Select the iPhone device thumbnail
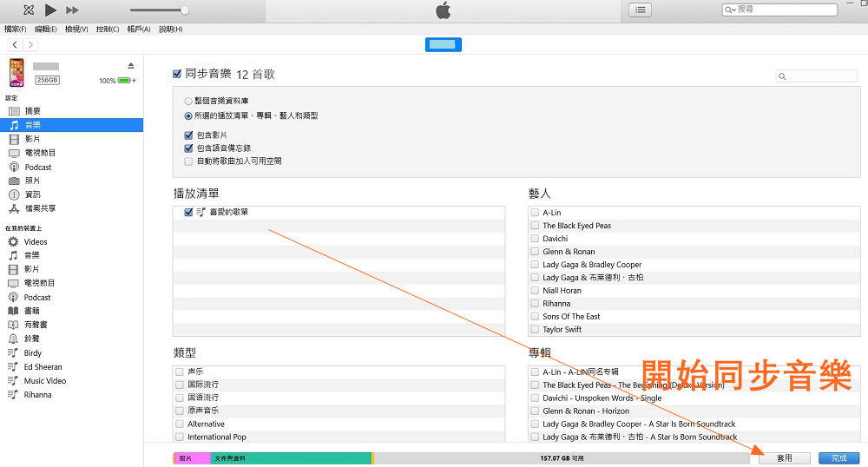The image size is (868, 467). pos(16,73)
